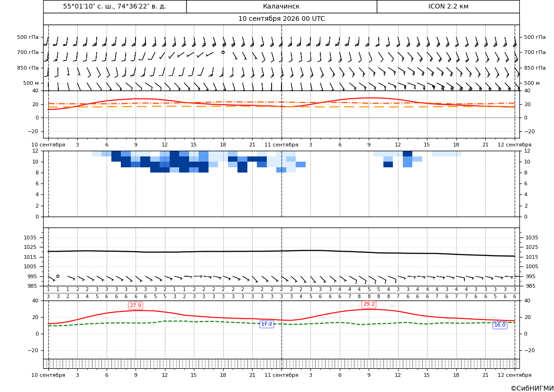Click the blue 17.2 minimum temperature label
This screenshot has height=392, width=554.
pyautogui.click(x=267, y=324)
